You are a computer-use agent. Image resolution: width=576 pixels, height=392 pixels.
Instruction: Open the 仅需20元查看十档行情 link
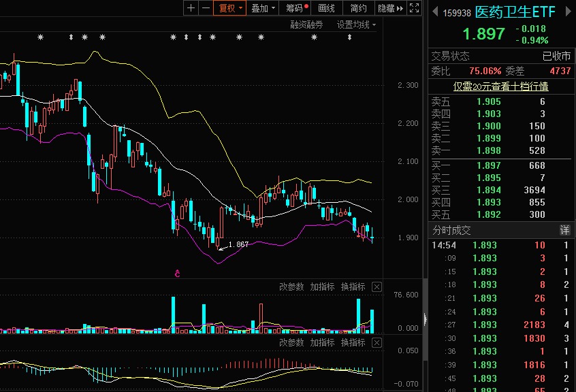pyautogui.click(x=500, y=86)
